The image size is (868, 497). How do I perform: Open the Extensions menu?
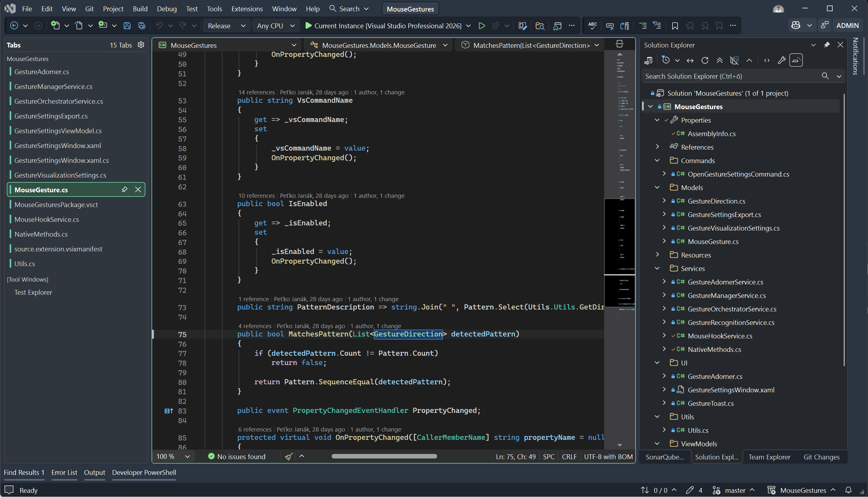tap(247, 9)
